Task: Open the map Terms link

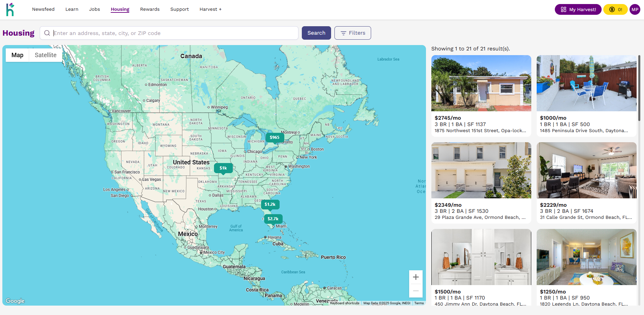Action: pos(419,303)
